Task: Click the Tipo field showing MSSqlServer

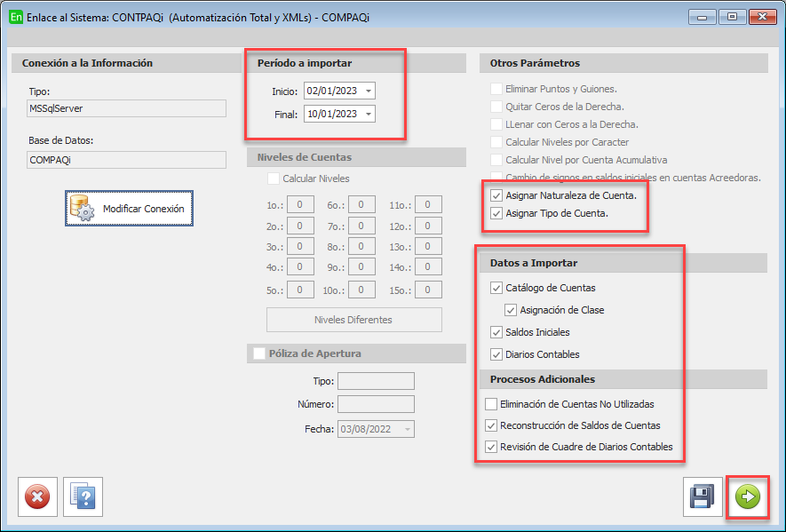Action: click(x=126, y=108)
